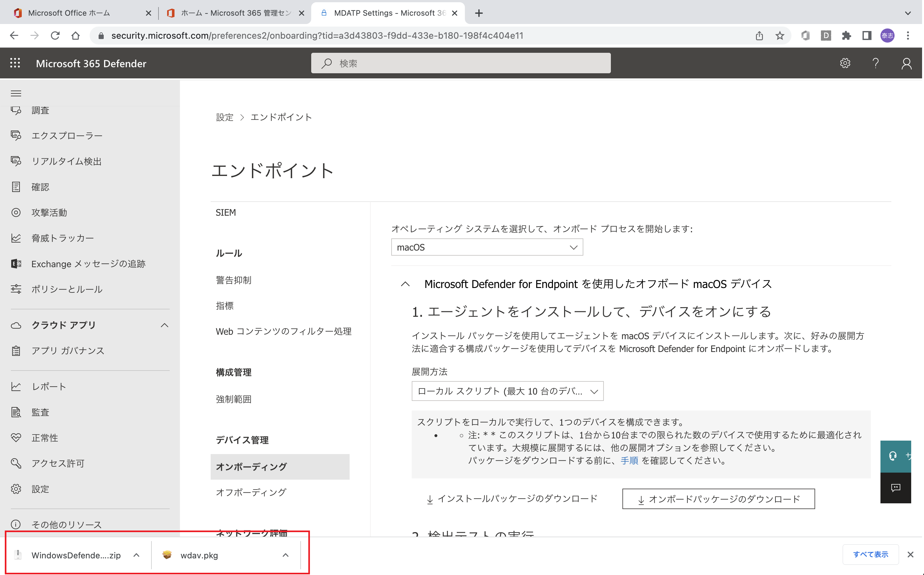Expand options for WindowsDefender zip download
The width and height of the screenshot is (924, 575).
[137, 555]
